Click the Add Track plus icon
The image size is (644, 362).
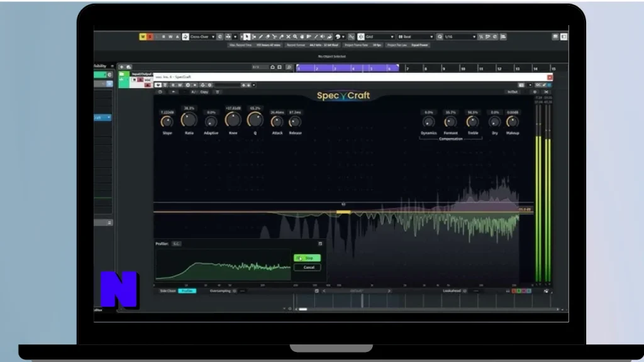pyautogui.click(x=121, y=67)
